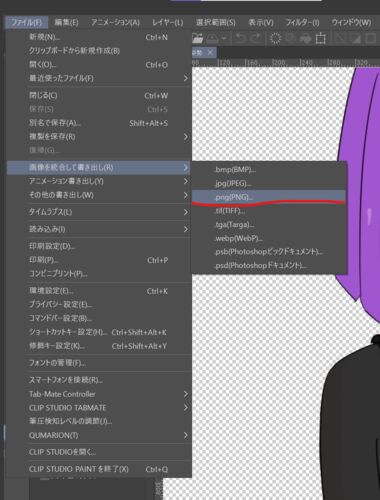This screenshot has width=380, height=500.
Task: Click the redo arrow icon
Action: (x=256, y=38)
